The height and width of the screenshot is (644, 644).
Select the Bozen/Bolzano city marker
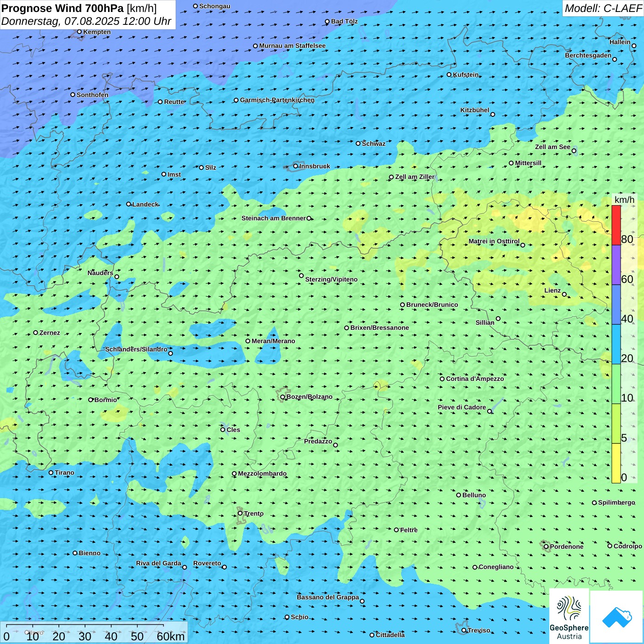tap(282, 397)
